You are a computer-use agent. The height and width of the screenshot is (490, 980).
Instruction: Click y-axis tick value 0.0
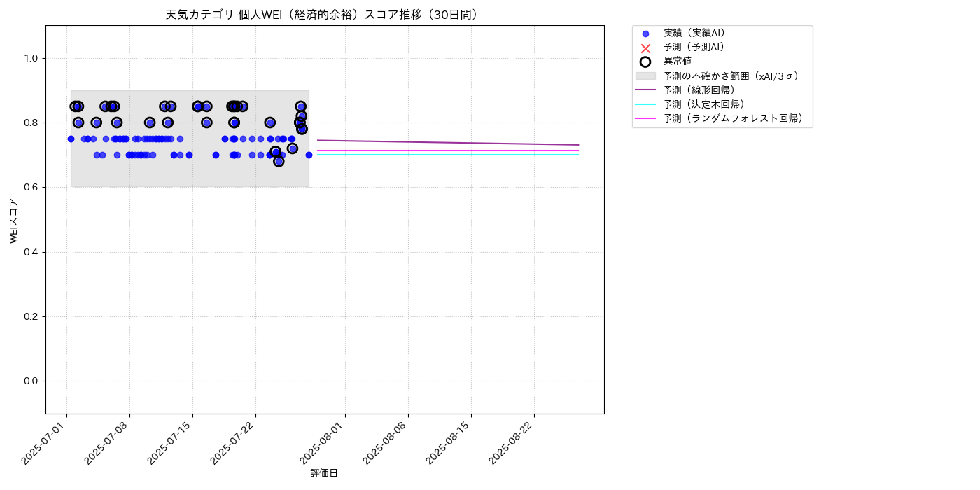tap(30, 381)
